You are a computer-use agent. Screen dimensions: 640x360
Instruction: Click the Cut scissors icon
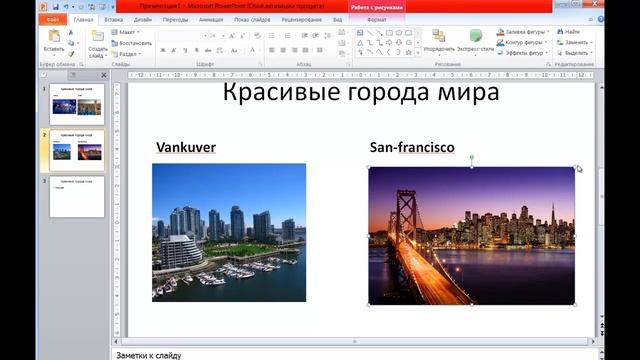pyautogui.click(x=71, y=32)
